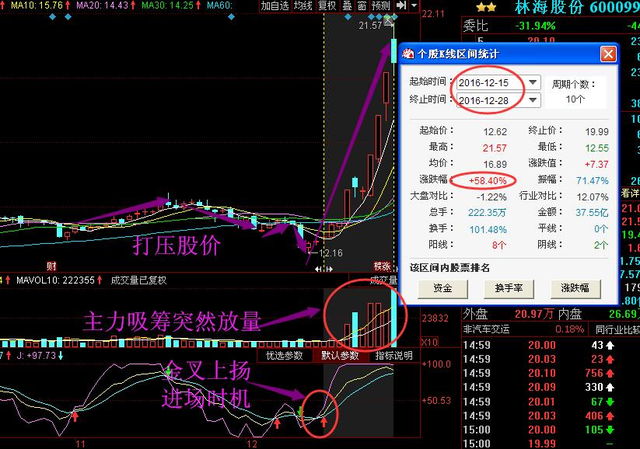640x449 pixels.
Task: Click the jump-to-latest arrow icon in chart toolbar
Action: [401, 6]
